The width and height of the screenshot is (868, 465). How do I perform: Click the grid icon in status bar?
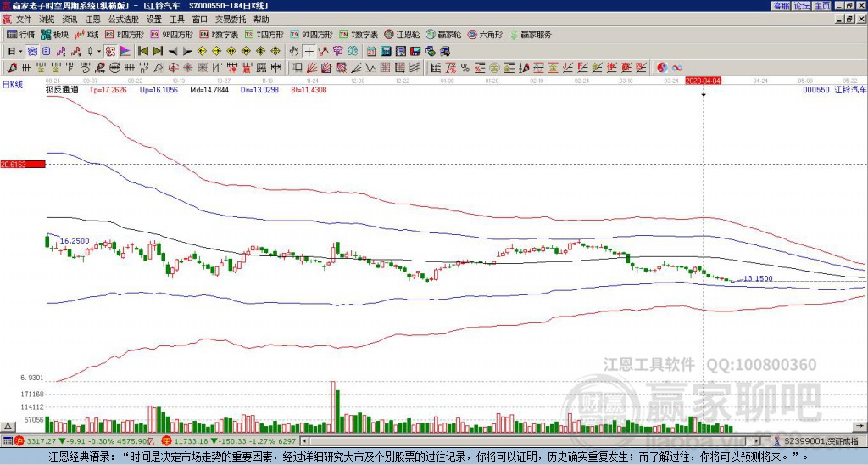7,441
